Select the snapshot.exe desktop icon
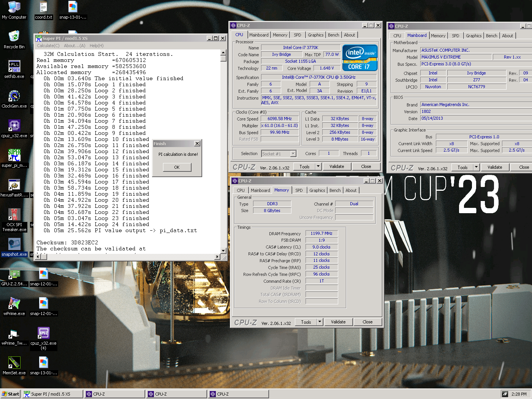 coord(14,247)
